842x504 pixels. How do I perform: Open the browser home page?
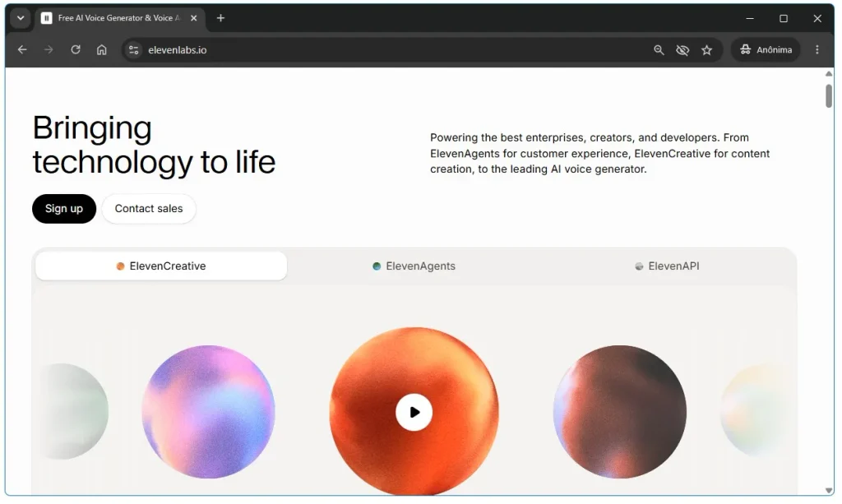pos(101,50)
